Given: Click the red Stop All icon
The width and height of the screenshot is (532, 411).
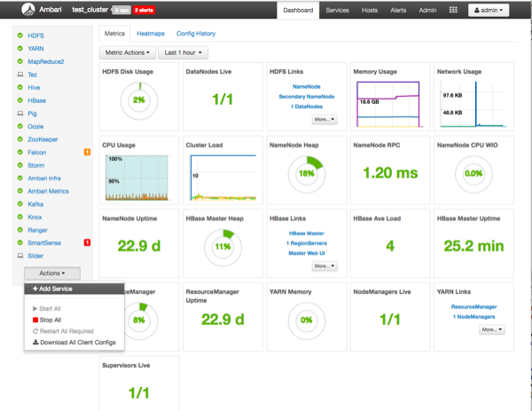Looking at the screenshot, I should click(35, 320).
